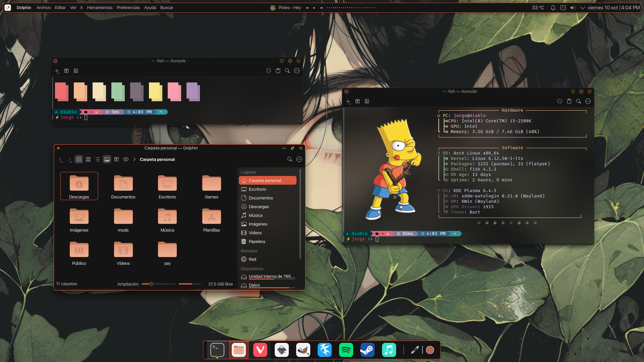Open the Konsole terminal in the dock

coord(217,350)
